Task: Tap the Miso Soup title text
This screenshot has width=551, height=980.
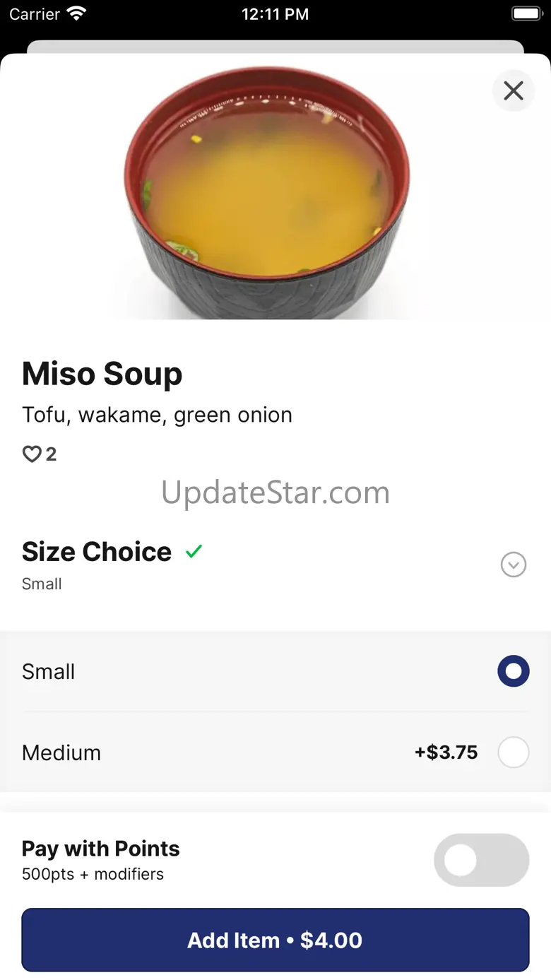Action: 102,374
